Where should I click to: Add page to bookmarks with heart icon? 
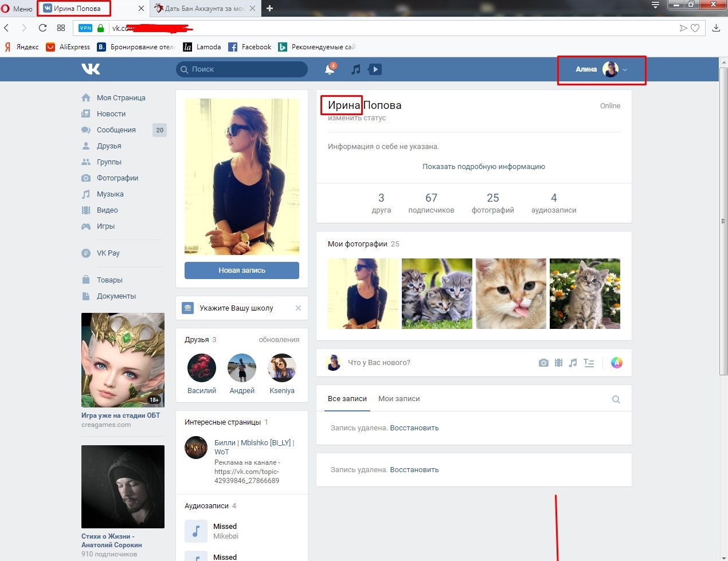pos(695,28)
